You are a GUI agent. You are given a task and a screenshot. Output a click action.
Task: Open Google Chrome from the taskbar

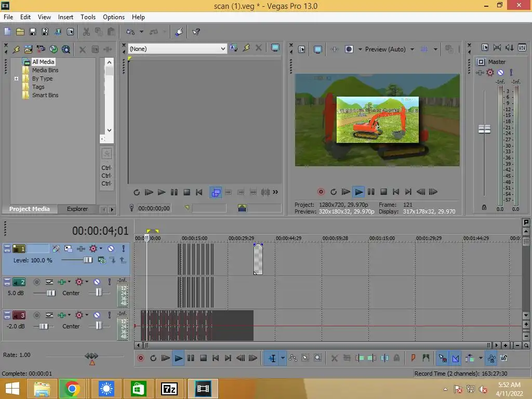[x=72, y=389]
